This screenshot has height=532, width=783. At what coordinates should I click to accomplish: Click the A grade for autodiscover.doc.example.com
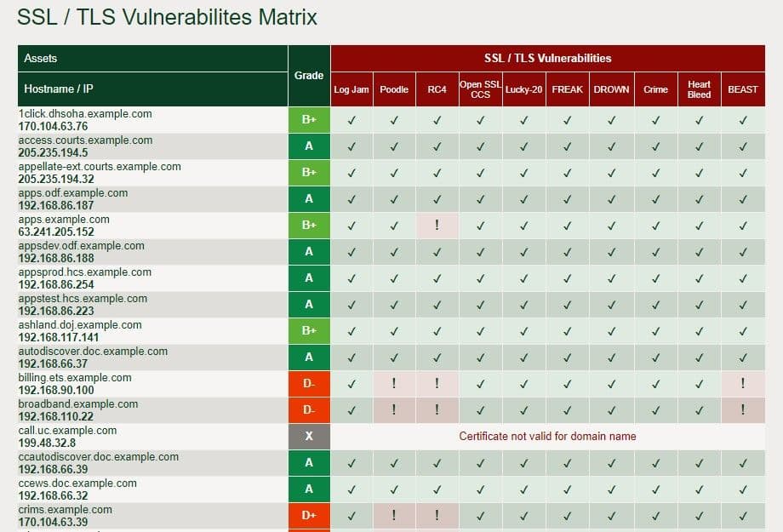pyautogui.click(x=309, y=357)
